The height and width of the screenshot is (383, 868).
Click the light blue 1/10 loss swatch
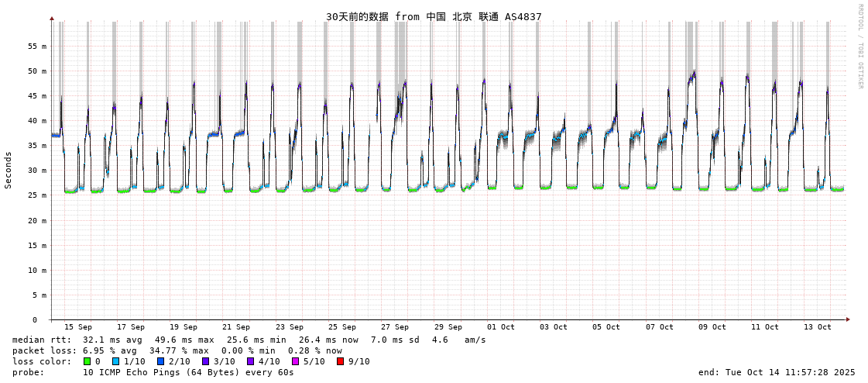pos(116,361)
